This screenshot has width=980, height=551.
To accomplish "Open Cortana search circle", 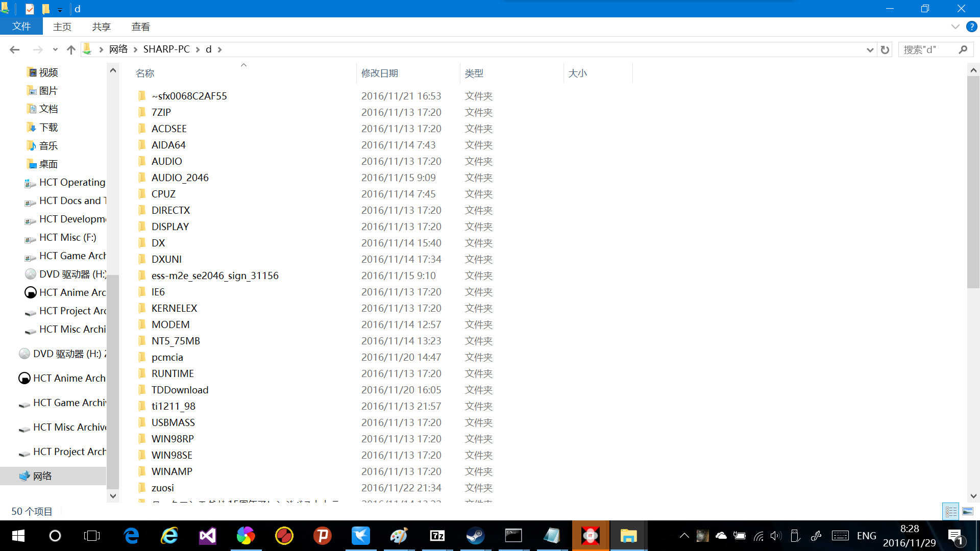I will (x=55, y=536).
